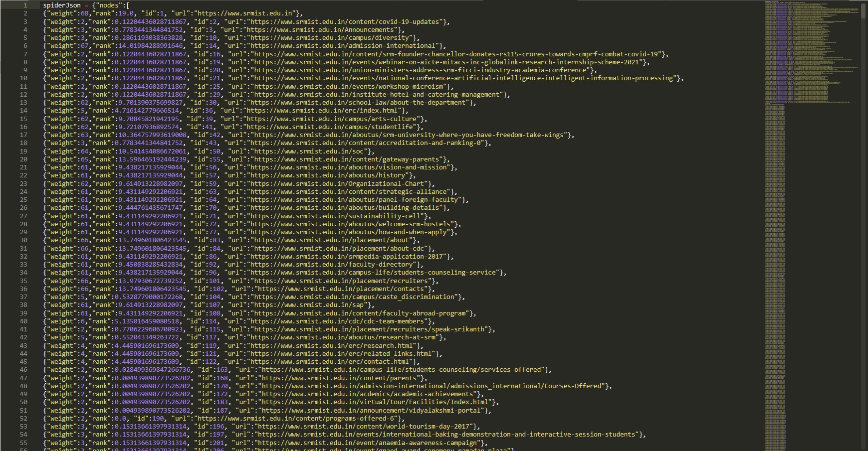Click the 'institute-hotel-and-catering-management' URL
The image size is (868, 451).
[377, 95]
